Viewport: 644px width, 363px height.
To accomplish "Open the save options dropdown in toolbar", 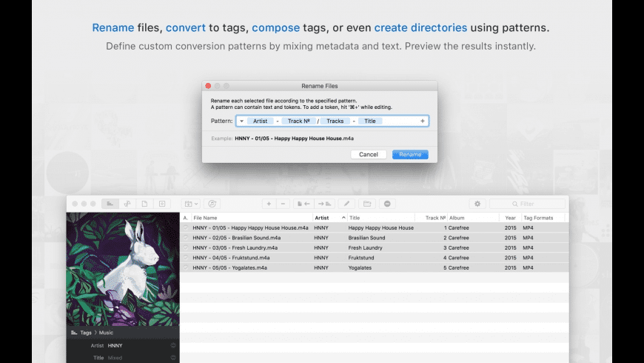I will (x=191, y=204).
